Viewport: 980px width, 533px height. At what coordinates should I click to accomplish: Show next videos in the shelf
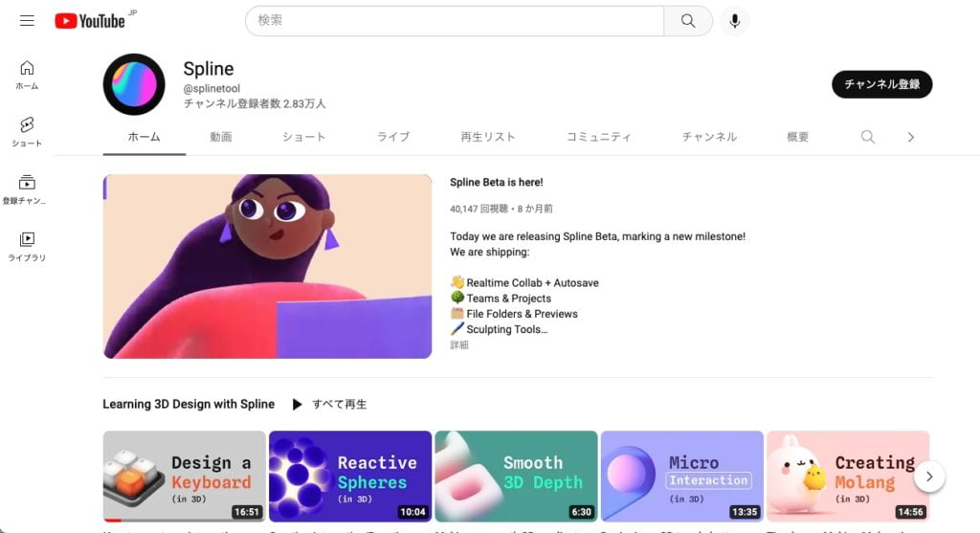coord(929,476)
